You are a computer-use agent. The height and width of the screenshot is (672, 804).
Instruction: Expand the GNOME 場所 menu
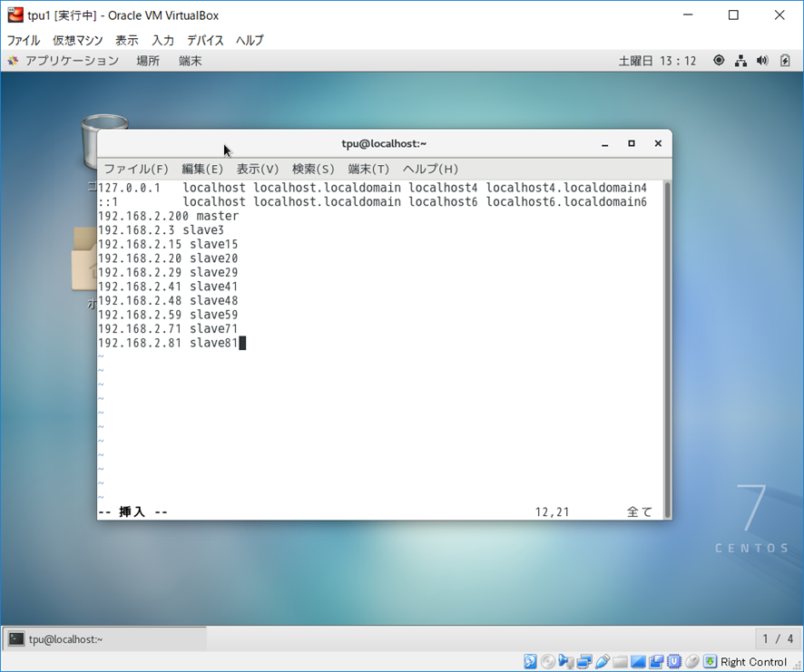pyautogui.click(x=148, y=61)
